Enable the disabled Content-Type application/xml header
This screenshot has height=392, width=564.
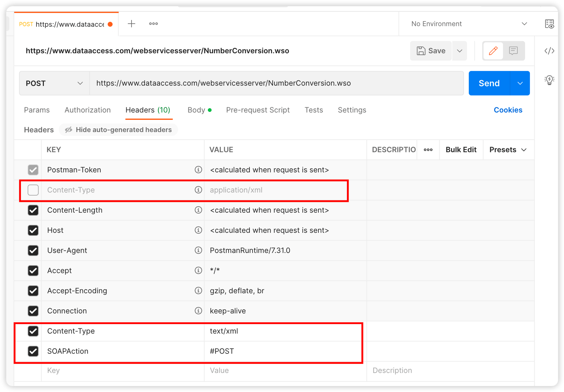[x=33, y=190]
